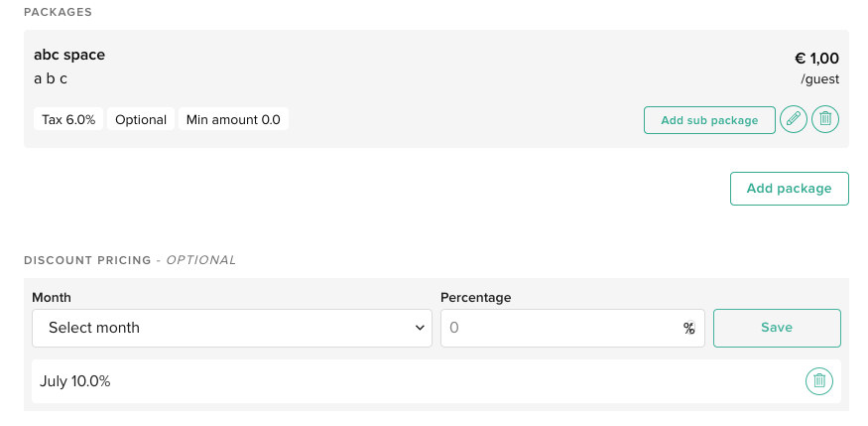This screenshot has height=426, width=868.
Task: Click the € 1,00 package price
Action: (x=817, y=59)
